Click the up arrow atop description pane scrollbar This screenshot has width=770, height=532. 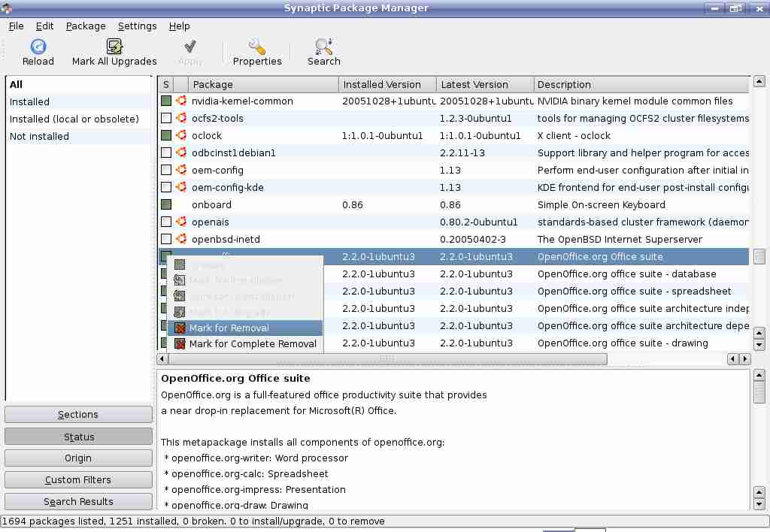(759, 376)
